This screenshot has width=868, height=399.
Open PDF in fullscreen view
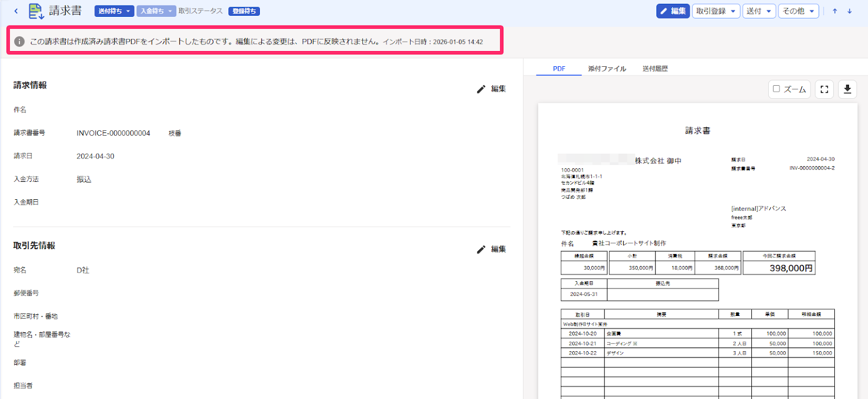(824, 89)
